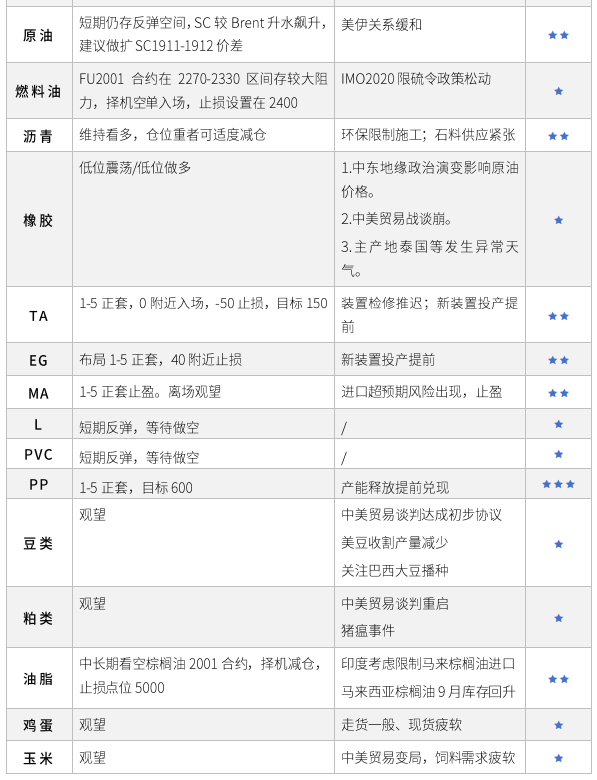Click the single star in the 燃料油 row
Image resolution: width=597 pixels, height=780 pixels.
[x=558, y=91]
